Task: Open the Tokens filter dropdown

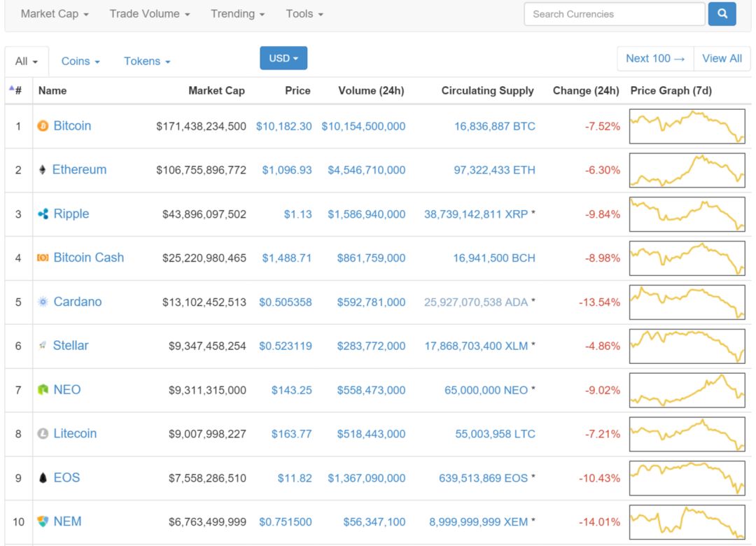Action: 147,62
